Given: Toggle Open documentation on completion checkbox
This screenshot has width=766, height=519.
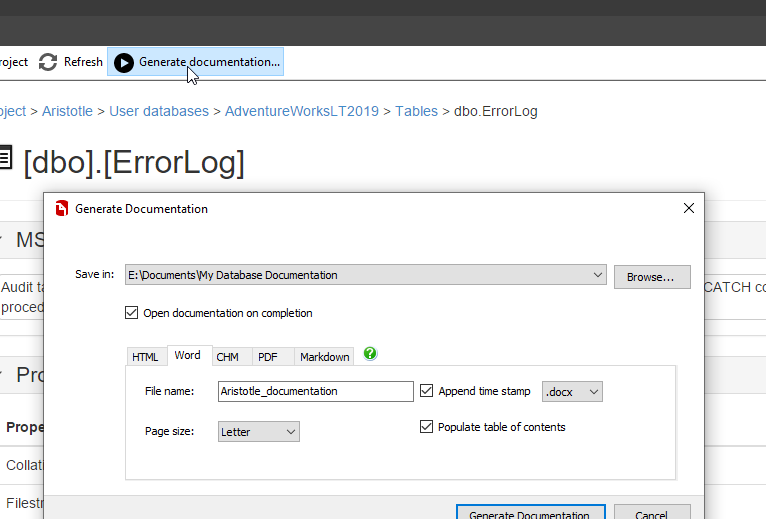Looking at the screenshot, I should (x=131, y=313).
